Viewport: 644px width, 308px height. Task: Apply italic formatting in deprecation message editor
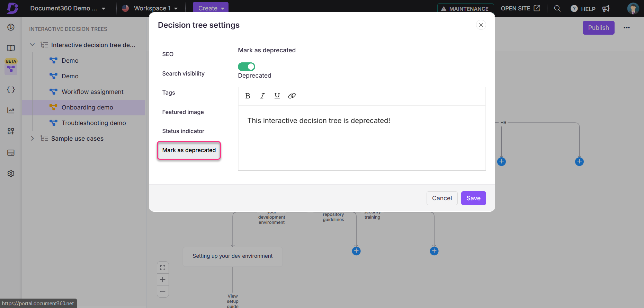262,96
